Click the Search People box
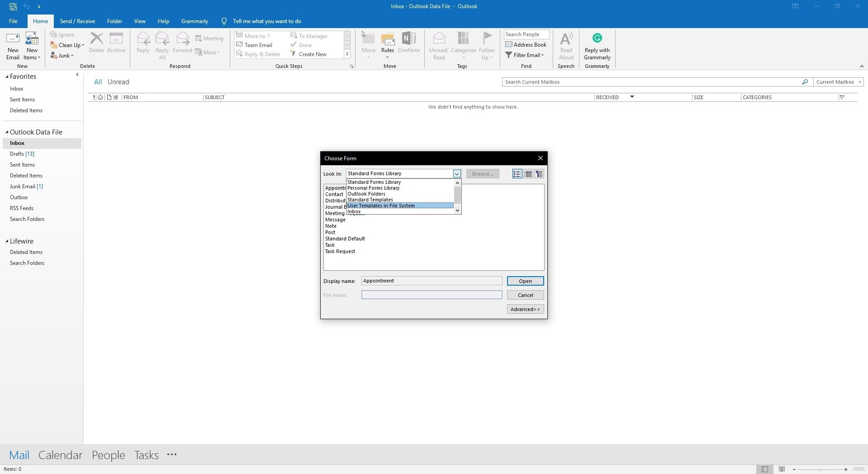868x474 pixels. 526,34
